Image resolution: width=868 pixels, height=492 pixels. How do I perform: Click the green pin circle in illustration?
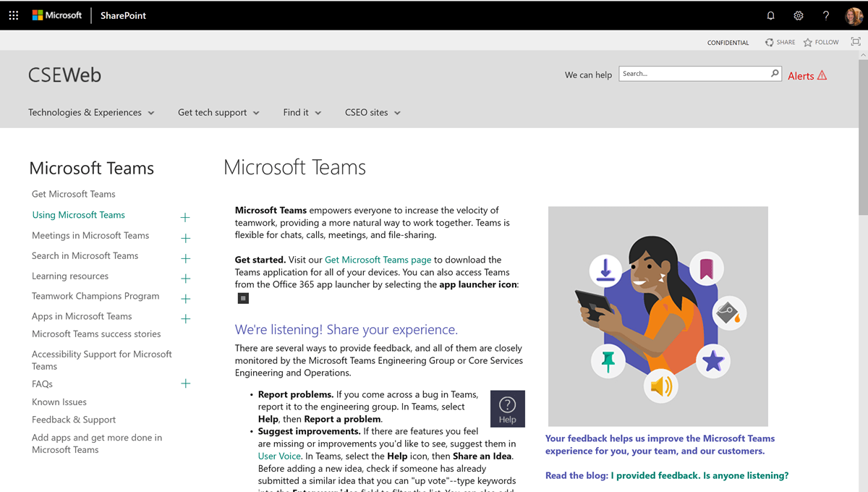pos(608,360)
